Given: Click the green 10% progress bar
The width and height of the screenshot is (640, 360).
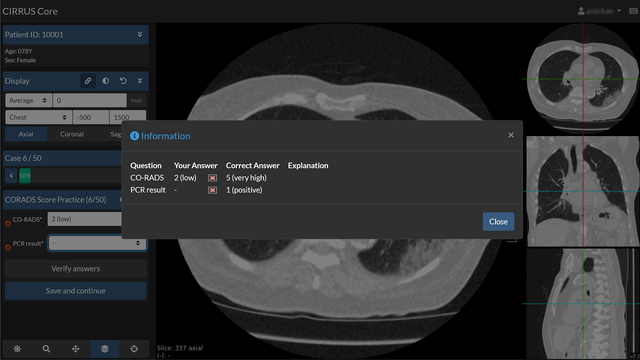Looking at the screenshot, I should pos(24,176).
